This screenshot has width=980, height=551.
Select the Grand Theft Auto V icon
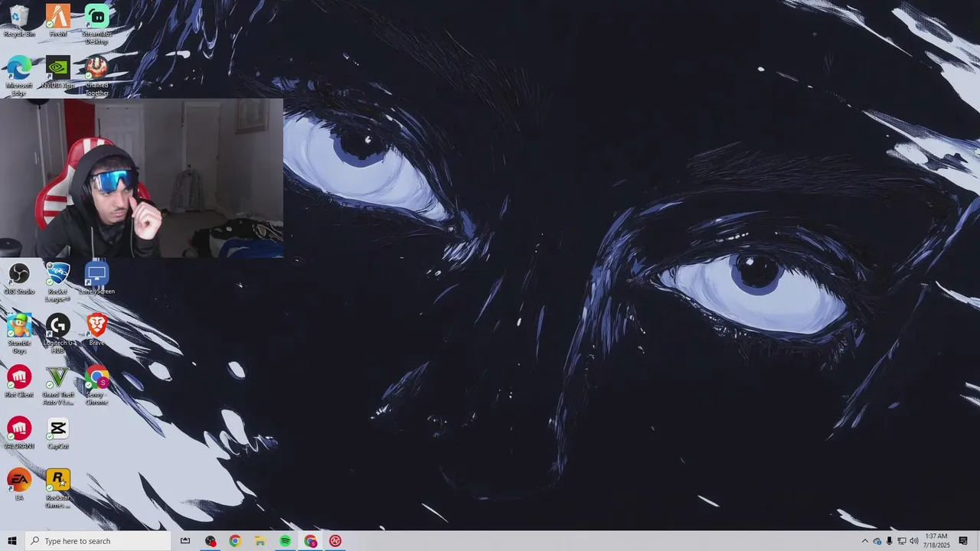(x=58, y=385)
